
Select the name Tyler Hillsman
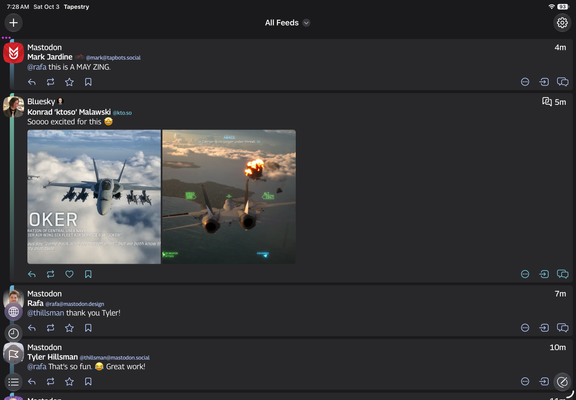(x=53, y=357)
